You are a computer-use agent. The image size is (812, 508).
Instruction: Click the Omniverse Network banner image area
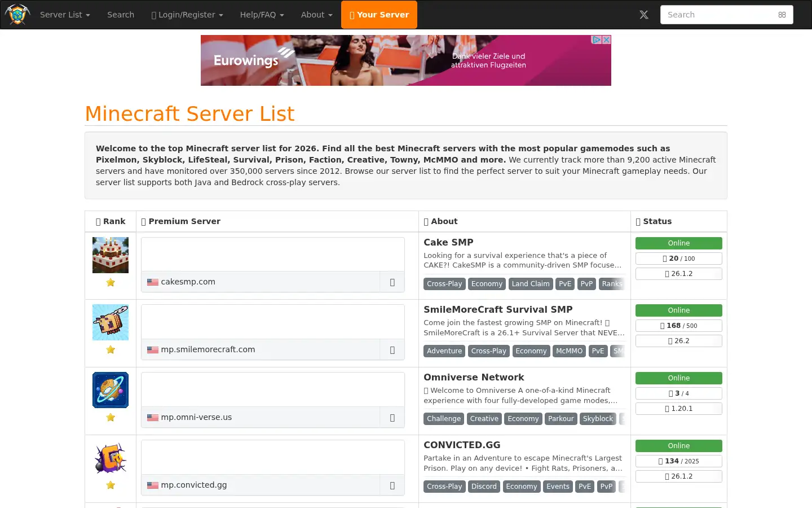pos(273,390)
